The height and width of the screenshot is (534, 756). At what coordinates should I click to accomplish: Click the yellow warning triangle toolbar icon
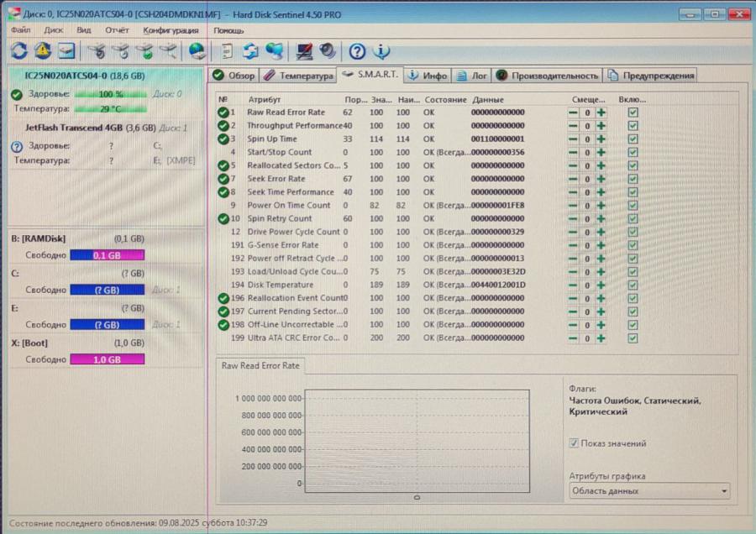tap(42, 51)
